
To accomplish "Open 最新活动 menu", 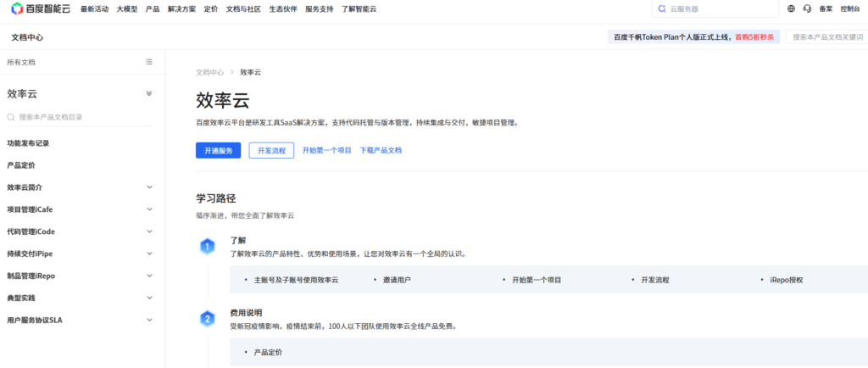I will [x=95, y=8].
